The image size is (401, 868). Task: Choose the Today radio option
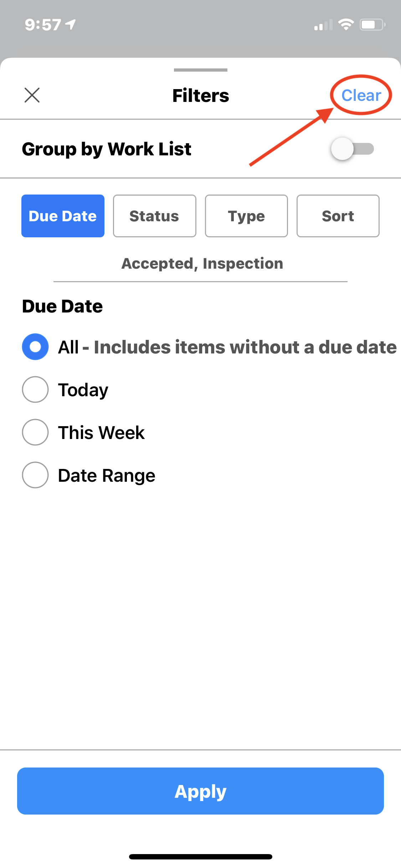[x=35, y=389]
